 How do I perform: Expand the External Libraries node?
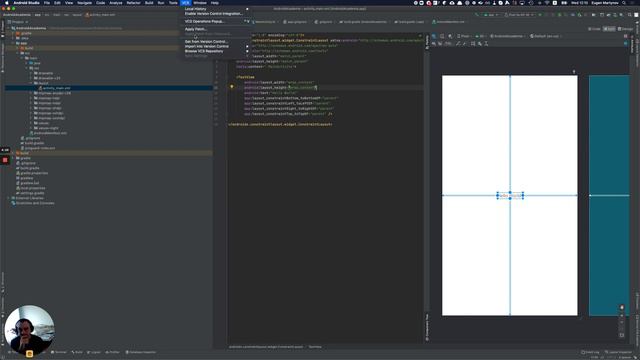pyautogui.click(x=9, y=198)
